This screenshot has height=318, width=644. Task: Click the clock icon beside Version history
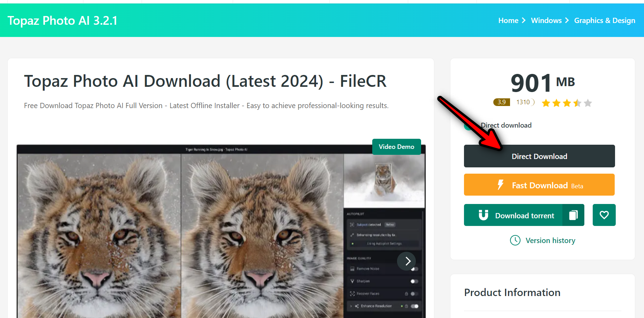(x=515, y=240)
